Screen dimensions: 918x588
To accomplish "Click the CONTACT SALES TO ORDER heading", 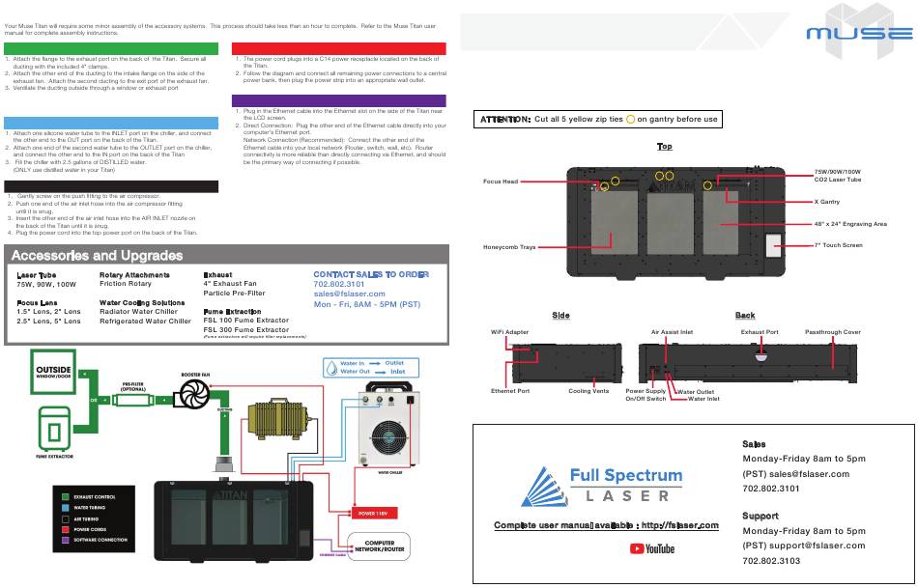I will pos(371,274).
